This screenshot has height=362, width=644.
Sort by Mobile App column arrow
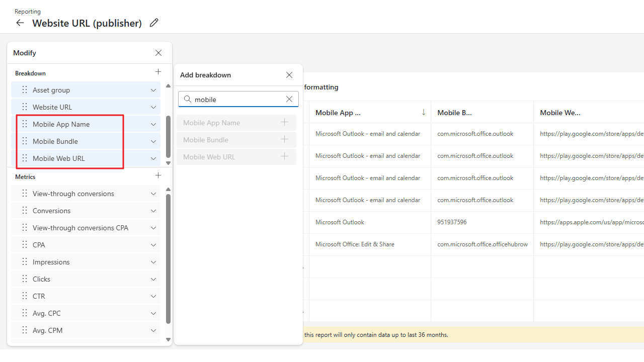pos(424,112)
